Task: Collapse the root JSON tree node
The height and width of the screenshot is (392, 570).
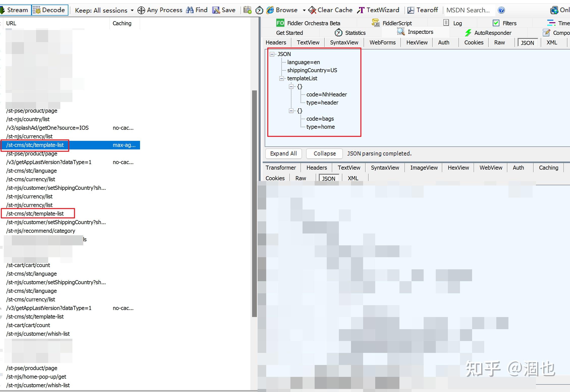Action: click(272, 54)
